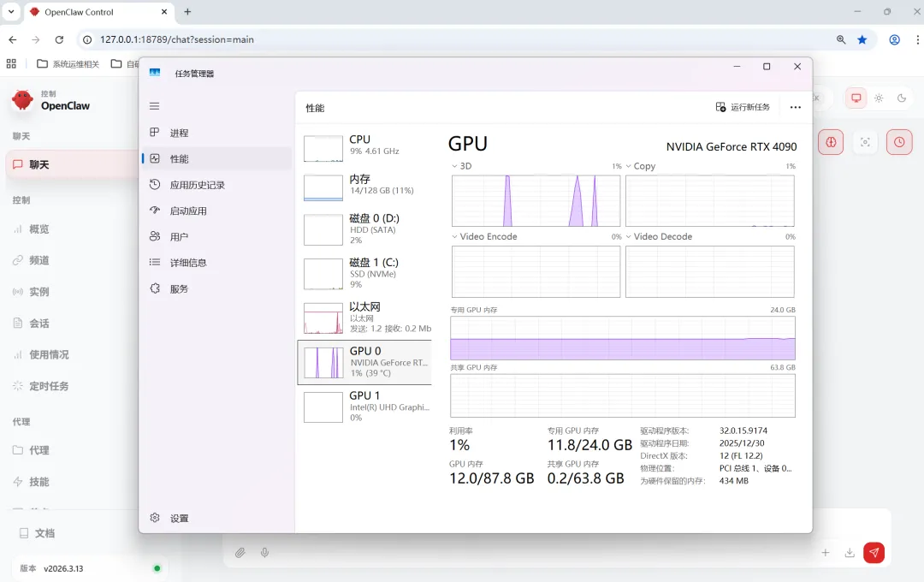
Task: Open 聊天 in OpenClaw sidebar
Action: pyautogui.click(x=72, y=164)
